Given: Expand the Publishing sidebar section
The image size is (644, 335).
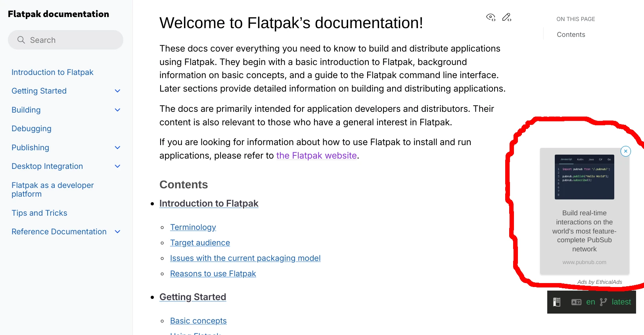Looking at the screenshot, I should [117, 147].
